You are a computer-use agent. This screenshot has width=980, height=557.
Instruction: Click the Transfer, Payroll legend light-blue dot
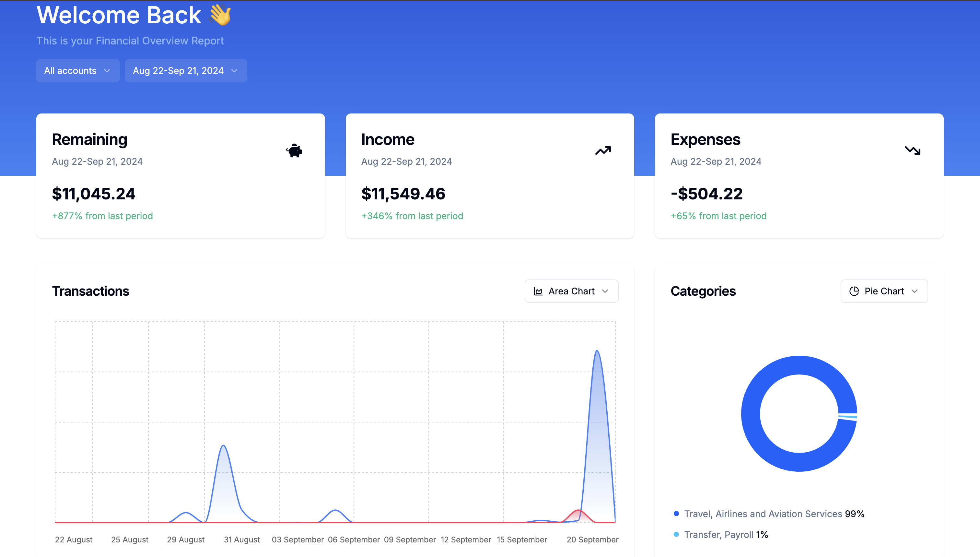coord(676,534)
